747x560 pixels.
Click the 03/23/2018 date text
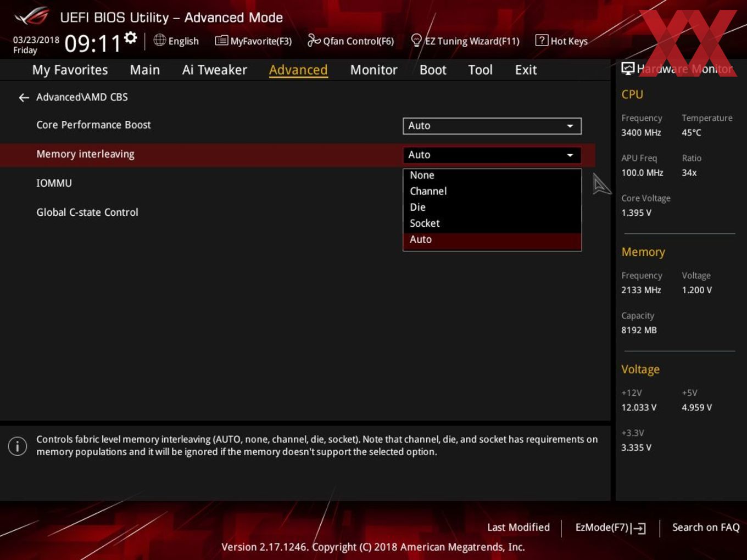(x=36, y=40)
